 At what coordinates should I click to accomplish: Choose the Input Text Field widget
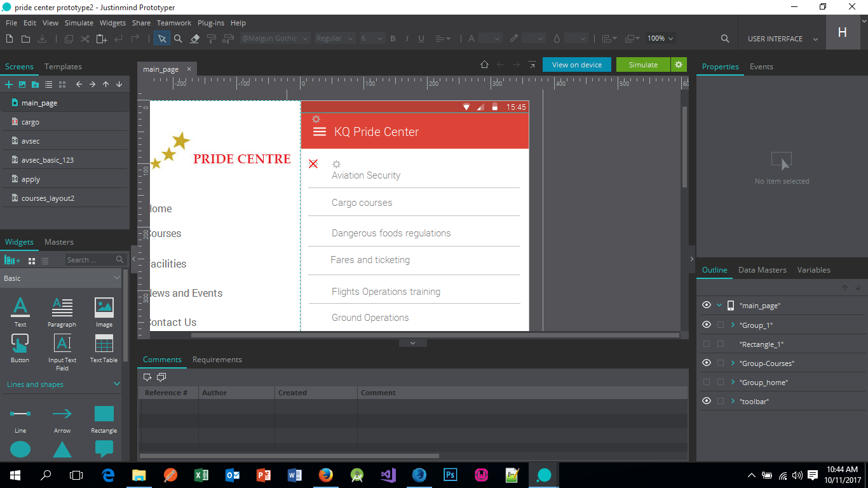point(62,348)
